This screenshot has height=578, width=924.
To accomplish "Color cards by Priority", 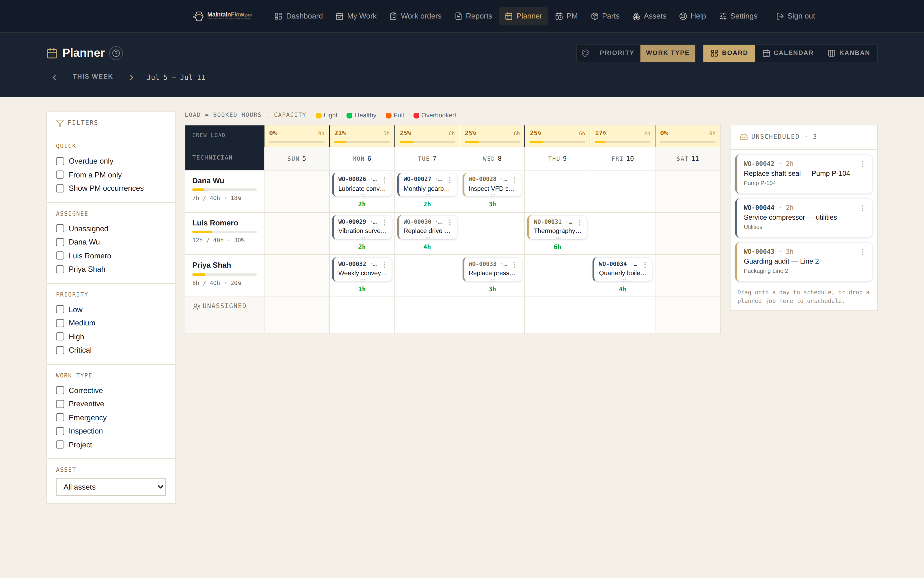I will coord(617,53).
